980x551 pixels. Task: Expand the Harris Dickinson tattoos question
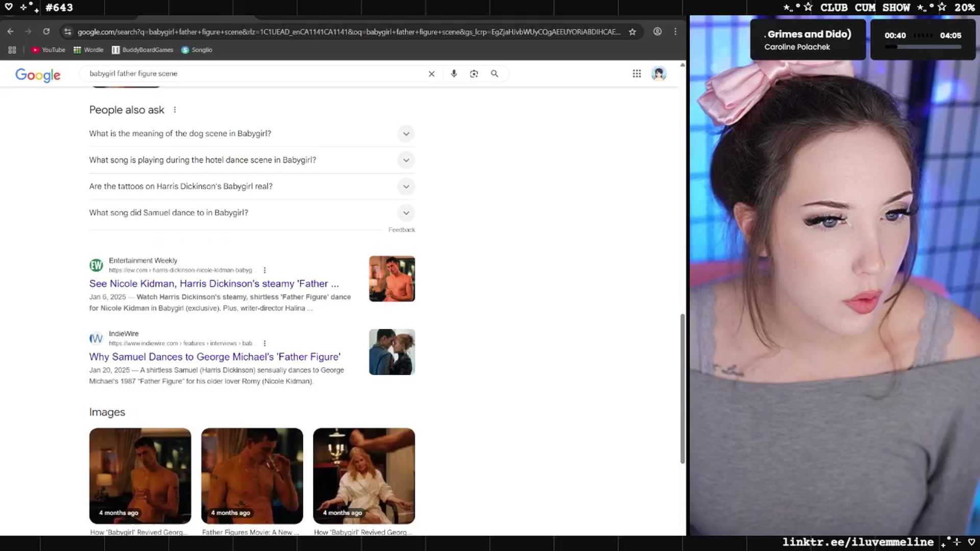coord(252,187)
